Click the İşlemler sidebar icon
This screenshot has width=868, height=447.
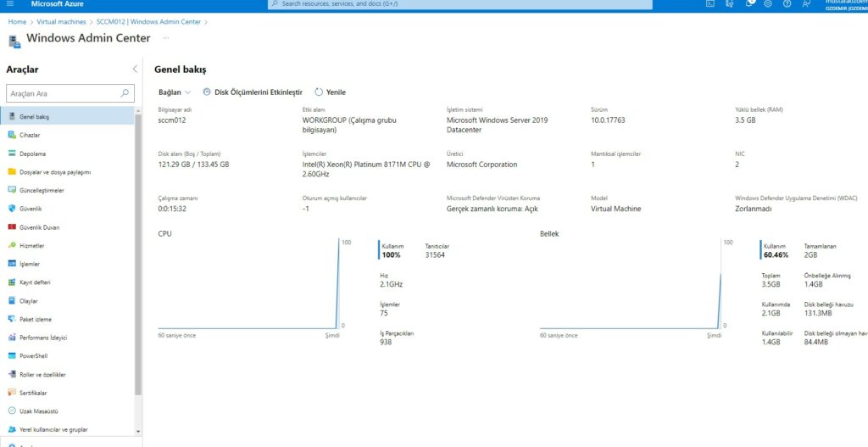pos(12,264)
